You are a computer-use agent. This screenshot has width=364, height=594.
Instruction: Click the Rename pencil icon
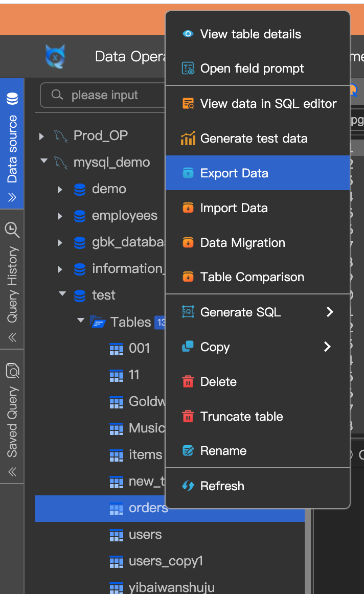coord(188,451)
